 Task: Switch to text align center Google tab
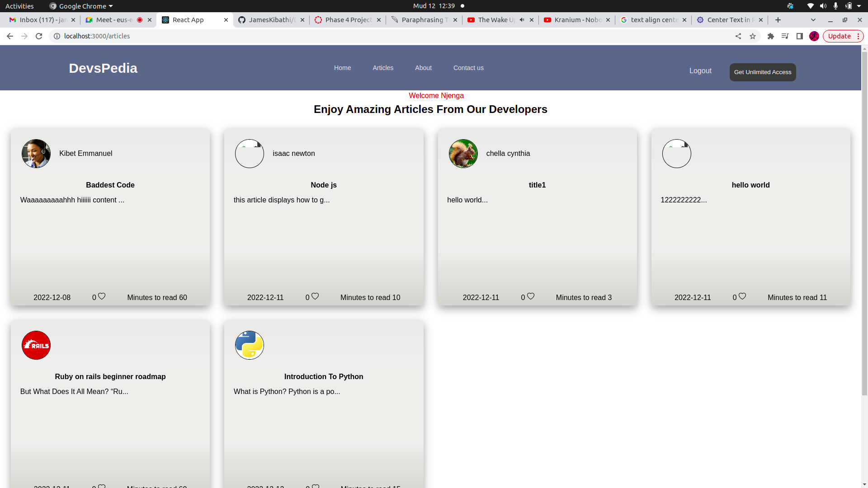pos(654,20)
